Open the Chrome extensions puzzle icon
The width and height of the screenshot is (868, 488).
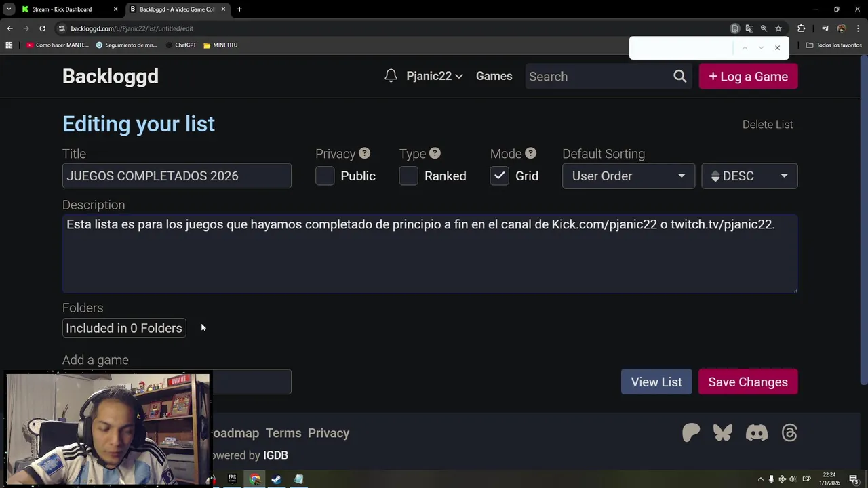[x=801, y=28]
